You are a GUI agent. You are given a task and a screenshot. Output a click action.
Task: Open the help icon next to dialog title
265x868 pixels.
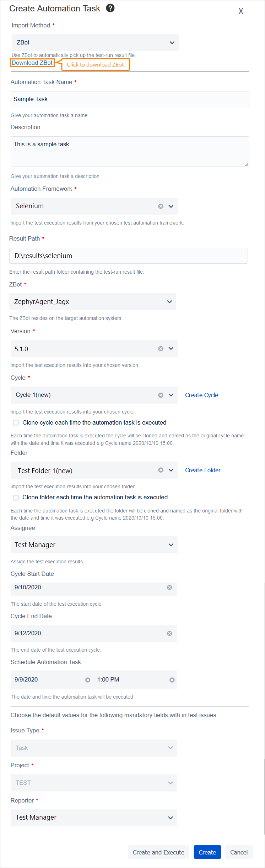(110, 8)
